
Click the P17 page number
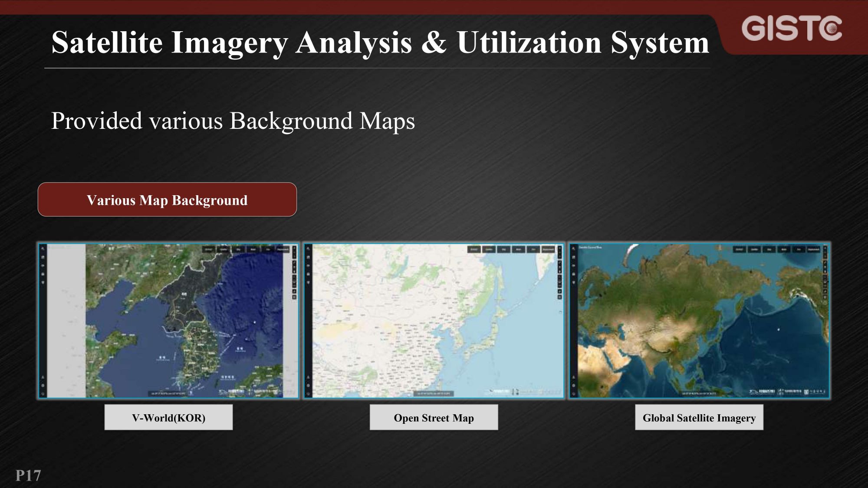tap(28, 475)
